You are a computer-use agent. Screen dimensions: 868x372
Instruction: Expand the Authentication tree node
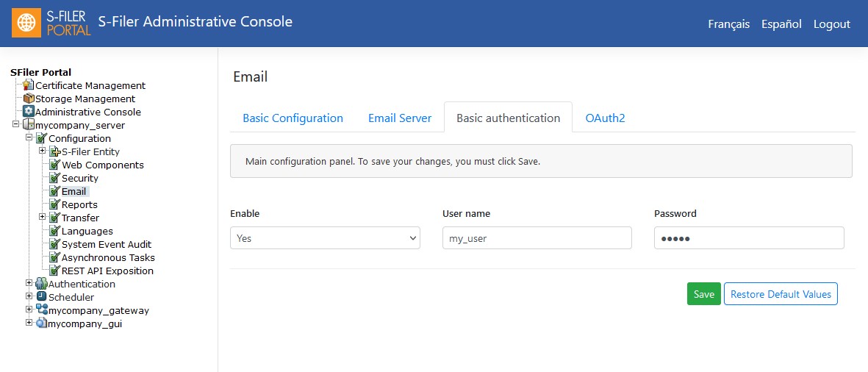[29, 283]
